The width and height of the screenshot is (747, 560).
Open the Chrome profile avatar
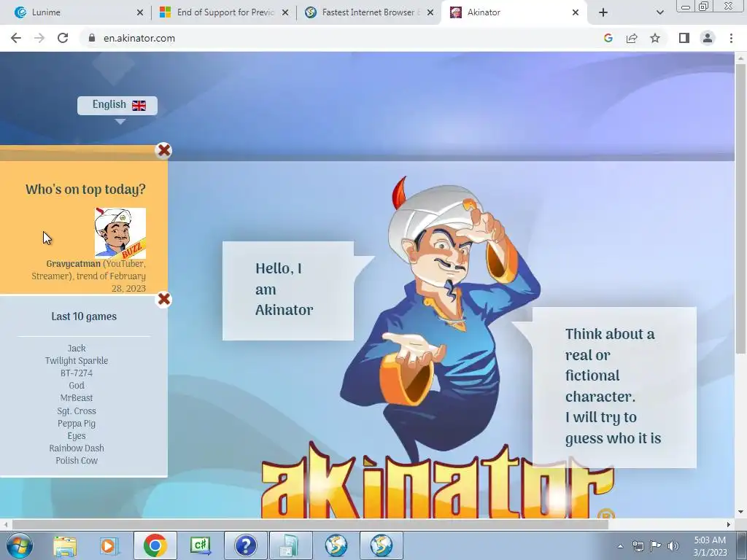click(x=708, y=38)
